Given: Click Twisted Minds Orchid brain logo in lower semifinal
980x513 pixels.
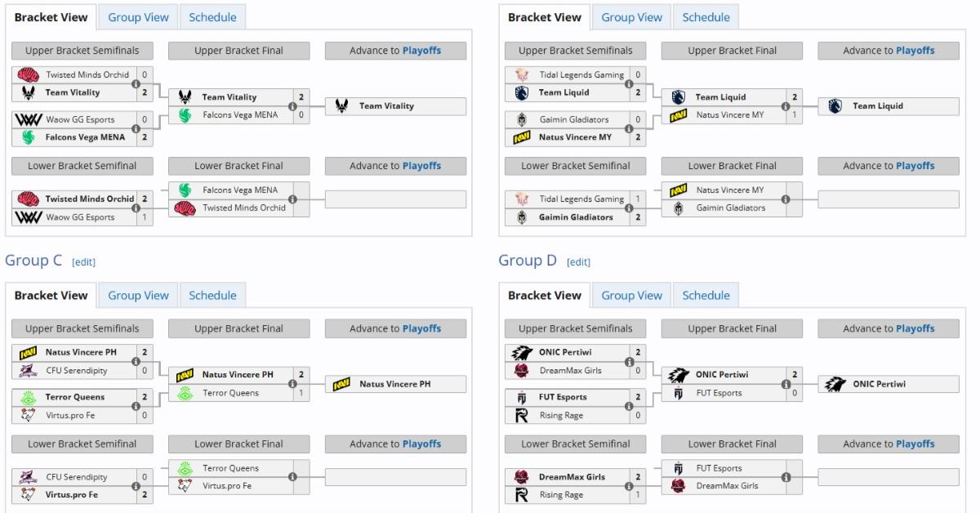Looking at the screenshot, I should coord(27,199).
